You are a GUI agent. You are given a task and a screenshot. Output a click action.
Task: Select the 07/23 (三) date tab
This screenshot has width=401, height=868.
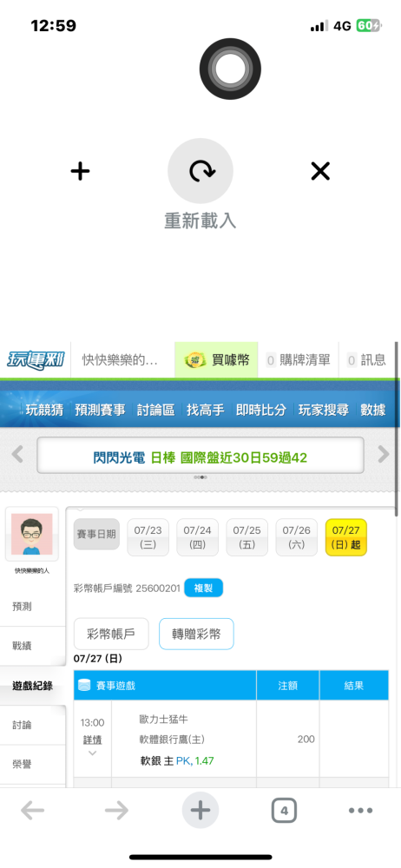click(x=148, y=537)
